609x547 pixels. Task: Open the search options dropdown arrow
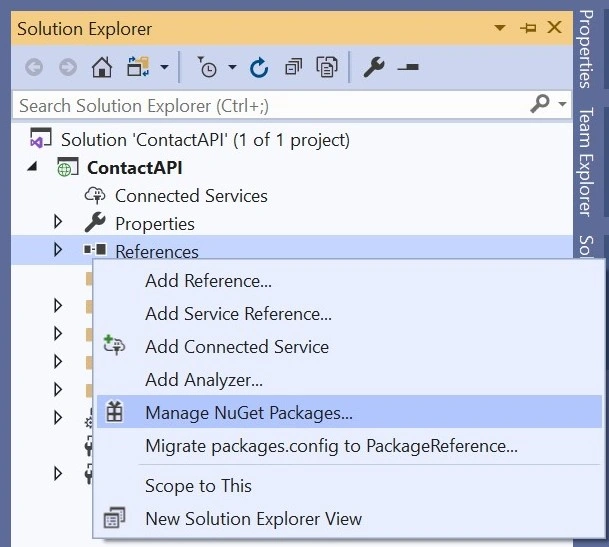coord(562,104)
